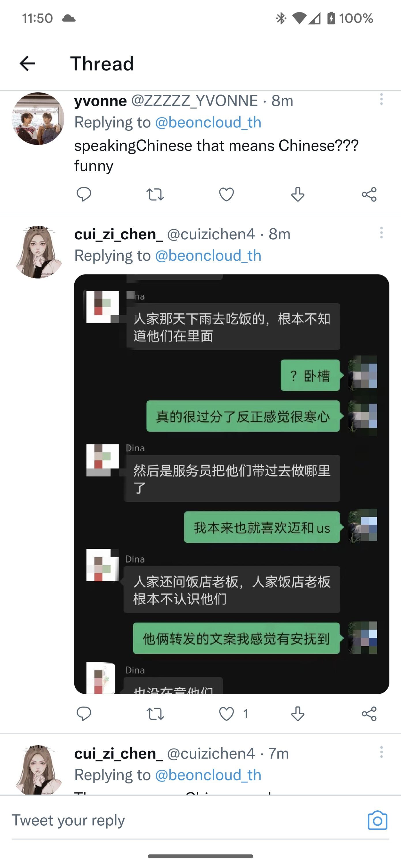Open @beoncloud_th link in yvonne's reply
Screen dimensions: 401x868
click(x=208, y=122)
